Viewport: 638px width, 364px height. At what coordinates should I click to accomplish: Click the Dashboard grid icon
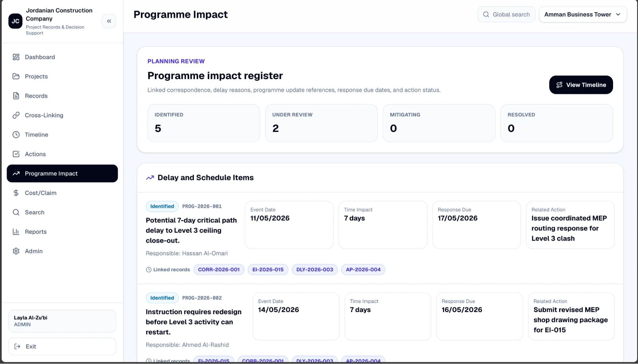16,57
